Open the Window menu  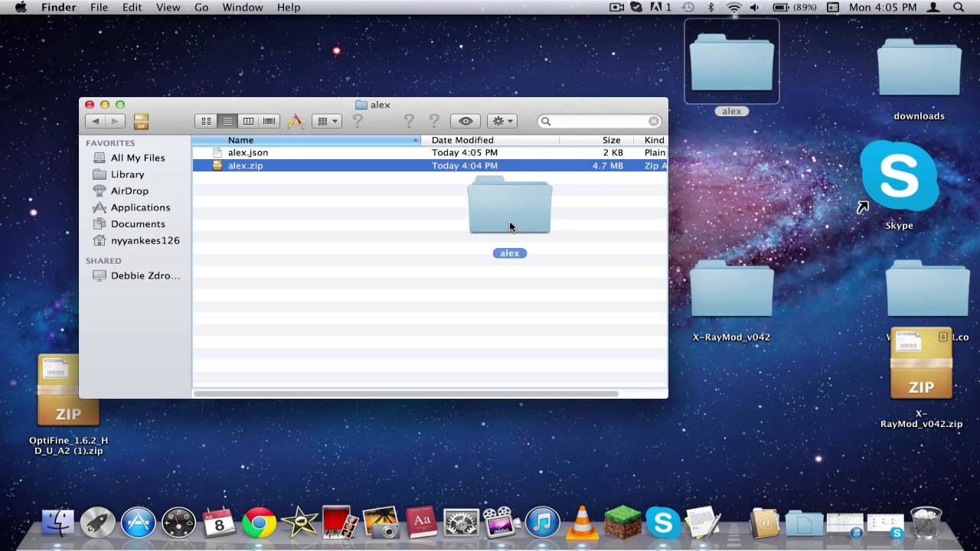pyautogui.click(x=242, y=8)
